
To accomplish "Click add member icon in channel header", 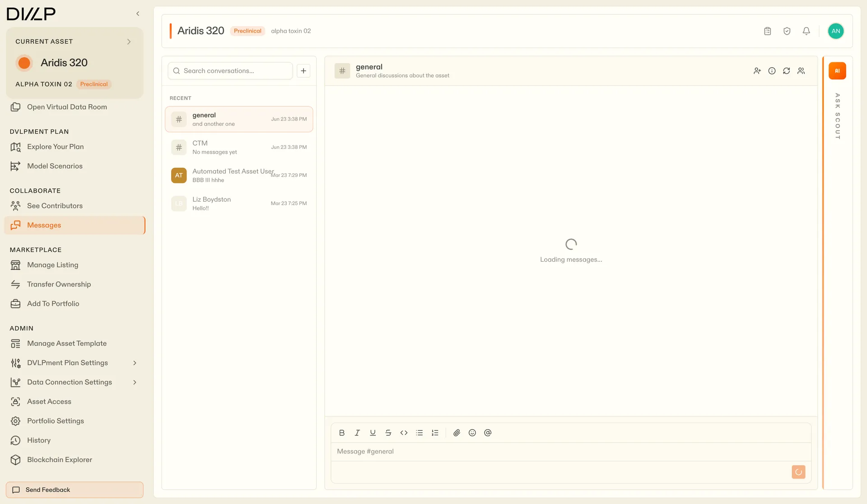I will 757,71.
